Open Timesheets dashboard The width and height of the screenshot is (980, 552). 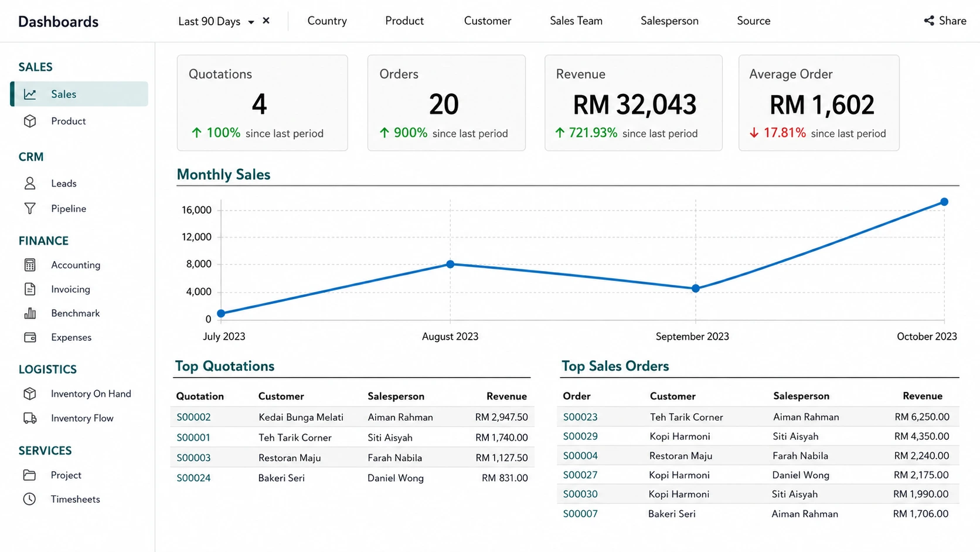[76, 499]
